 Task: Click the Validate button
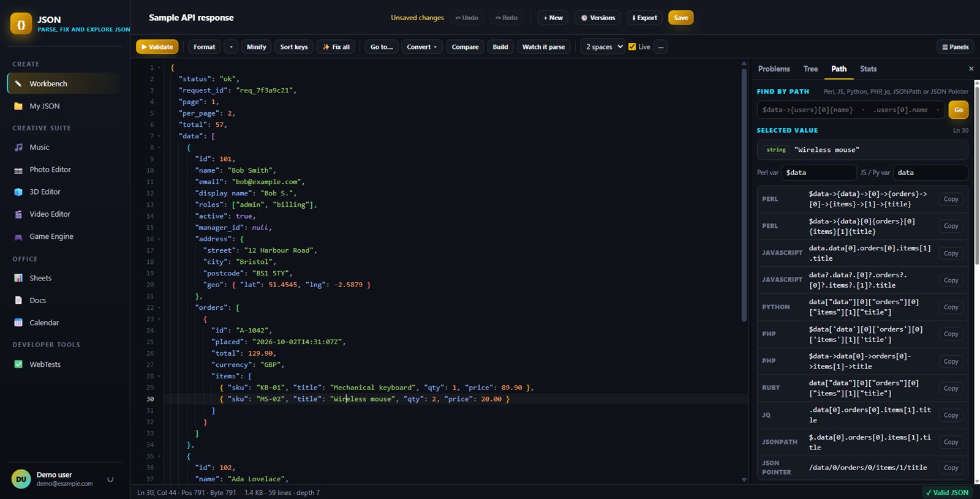157,47
